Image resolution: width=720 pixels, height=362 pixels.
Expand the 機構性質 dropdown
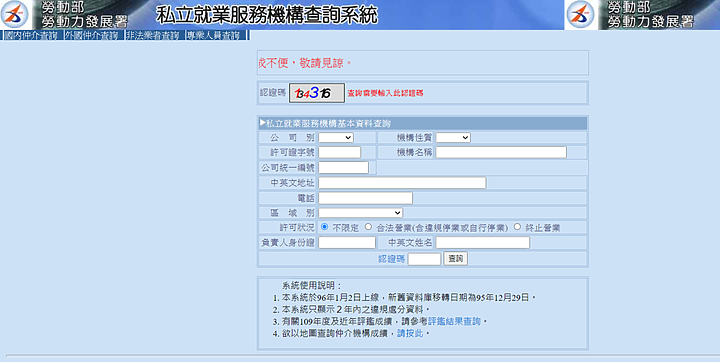(453, 137)
